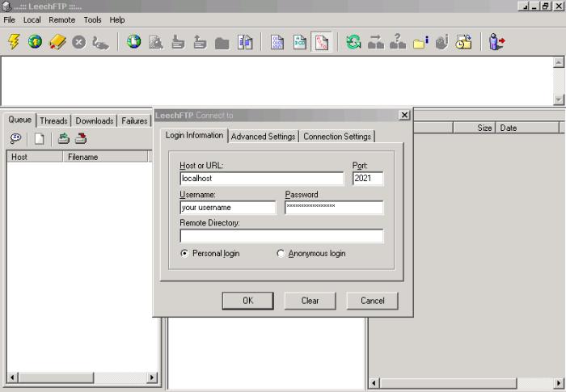Image resolution: width=566 pixels, height=392 pixels.
Task: Select the Personal login radio button
Action: 185,254
